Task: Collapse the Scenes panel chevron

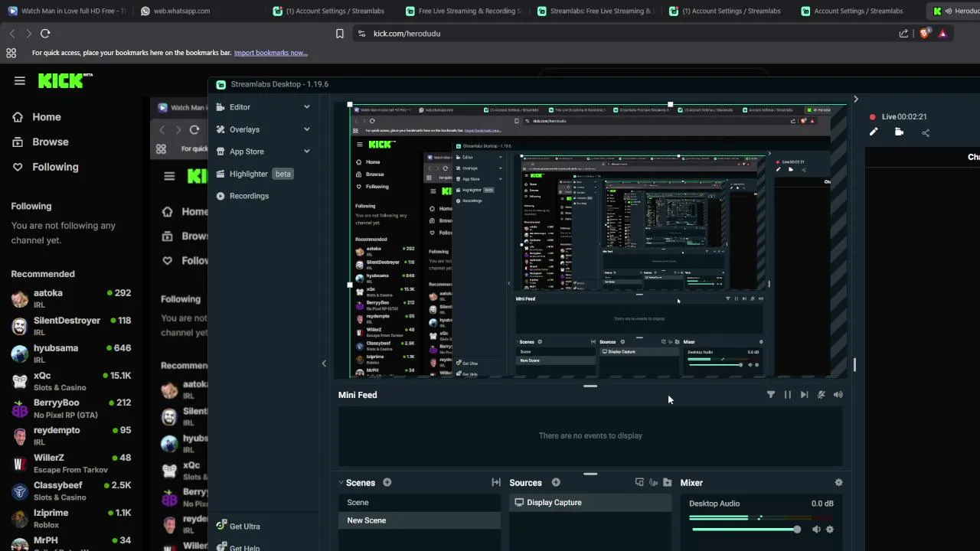Action: [341, 483]
